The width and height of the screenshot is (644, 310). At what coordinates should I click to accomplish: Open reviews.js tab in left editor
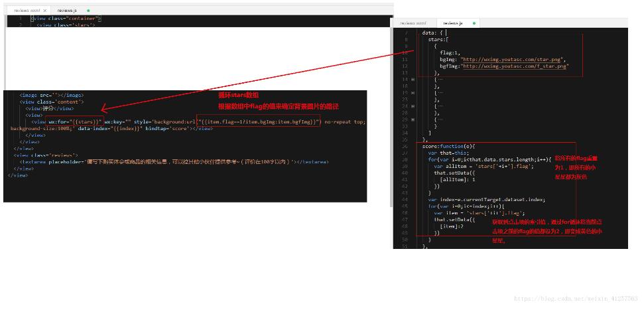[66, 10]
